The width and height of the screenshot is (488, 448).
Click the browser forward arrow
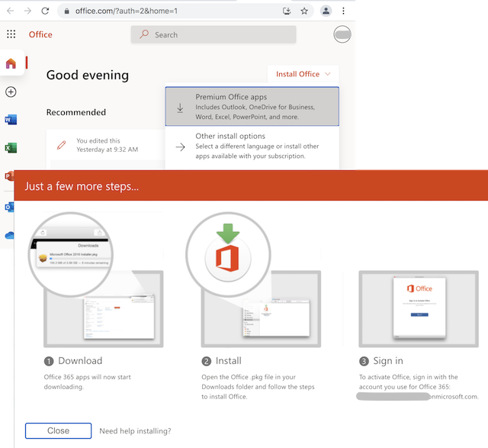pos(27,11)
